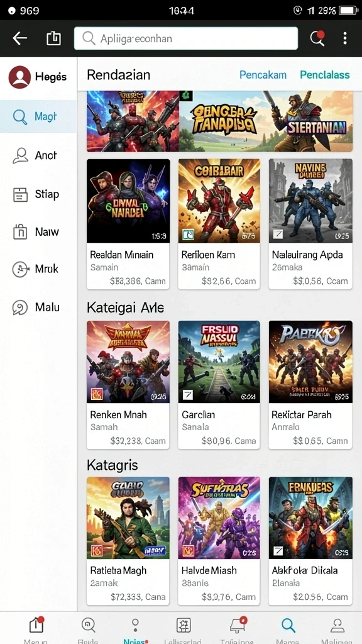This screenshot has width=362, height=644.
Task: Open the Reriloen Kam game thumbnail
Action: (219, 201)
